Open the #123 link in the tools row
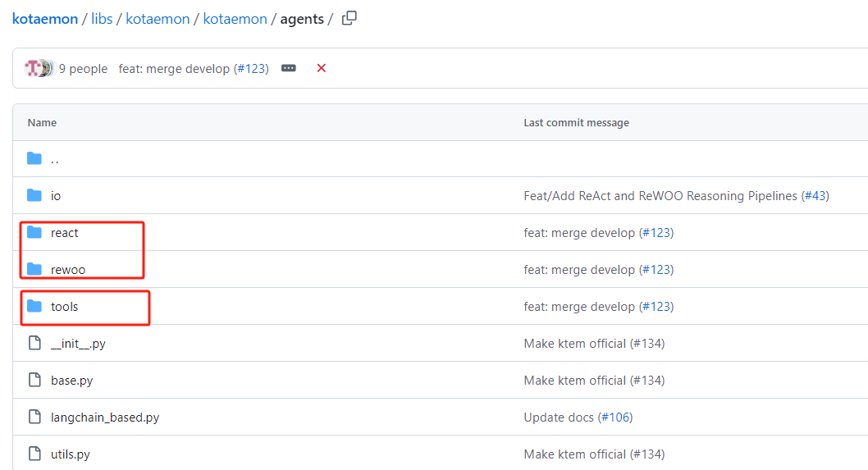 [x=656, y=307]
